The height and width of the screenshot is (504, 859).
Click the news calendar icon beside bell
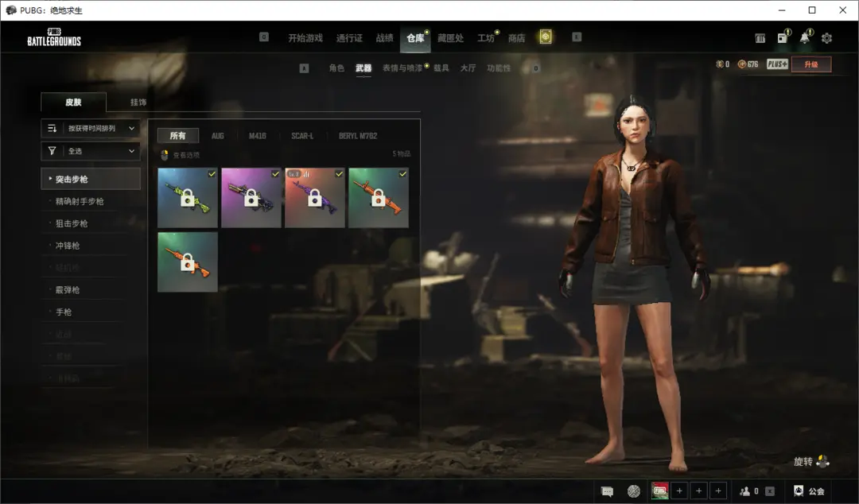point(783,38)
